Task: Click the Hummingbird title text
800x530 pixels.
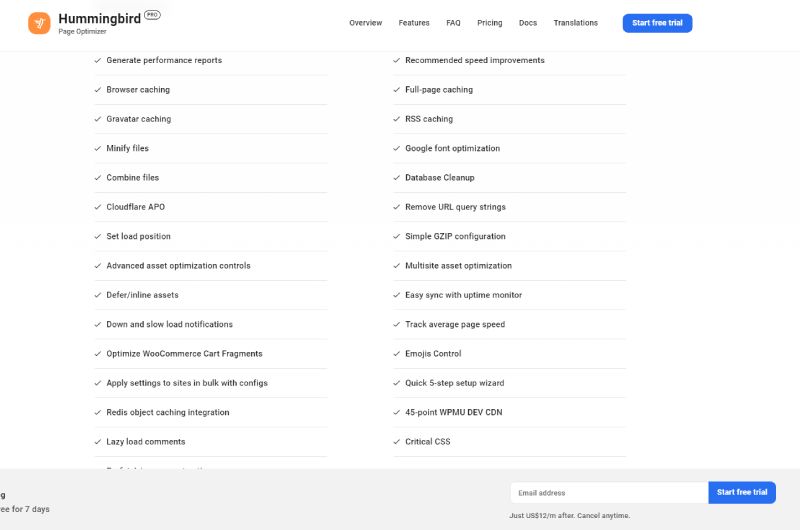Action: [99, 18]
